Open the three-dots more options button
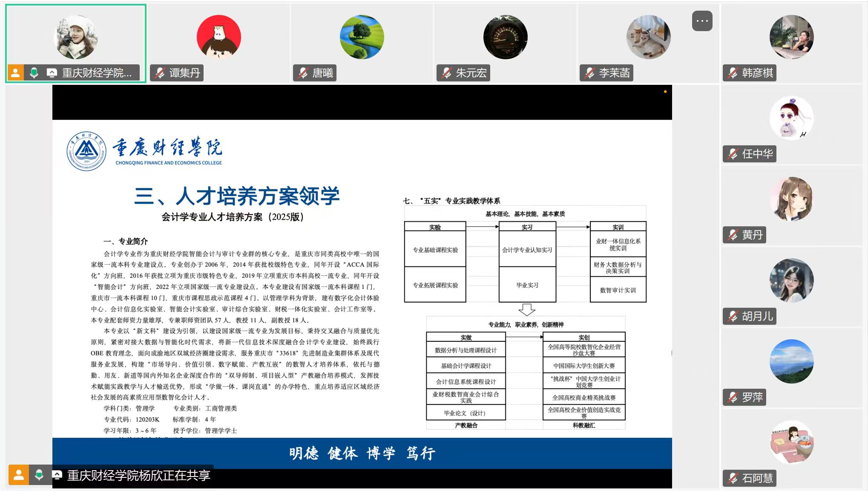This screenshot has width=868, height=491. tap(702, 21)
